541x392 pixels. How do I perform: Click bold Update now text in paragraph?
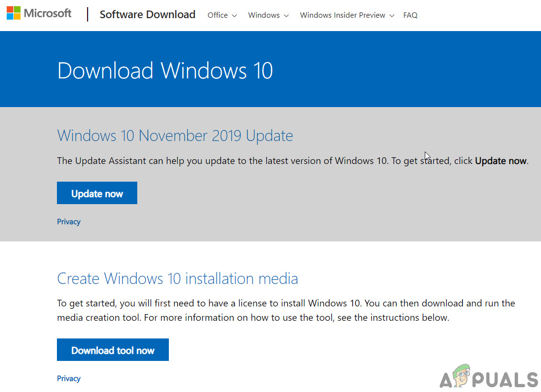500,161
